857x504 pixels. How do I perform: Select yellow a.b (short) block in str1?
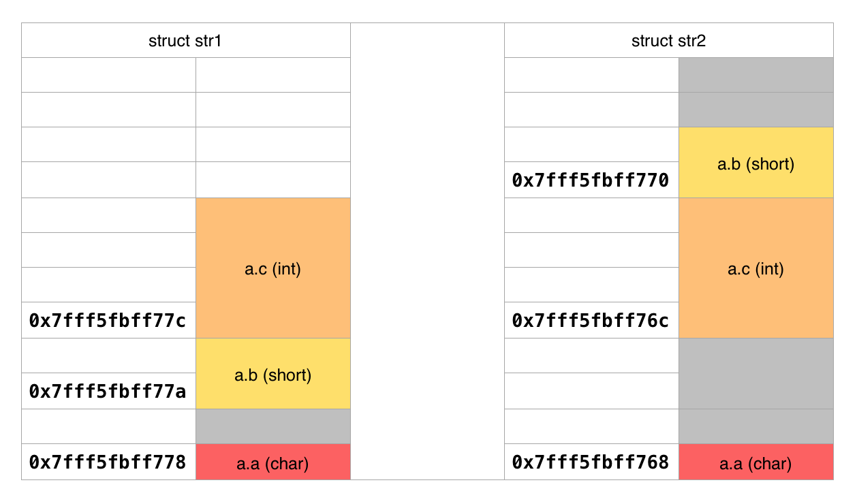tap(272, 374)
